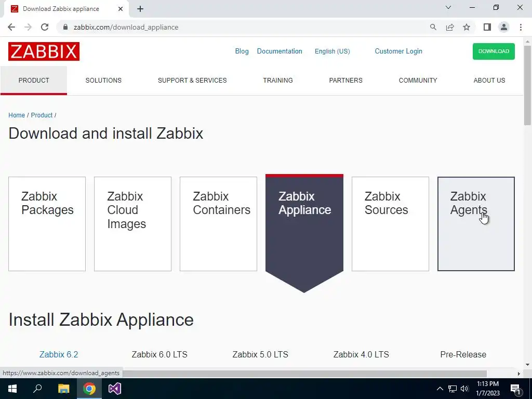The width and height of the screenshot is (532, 399).
Task: Open the Blog link
Action: (242, 51)
